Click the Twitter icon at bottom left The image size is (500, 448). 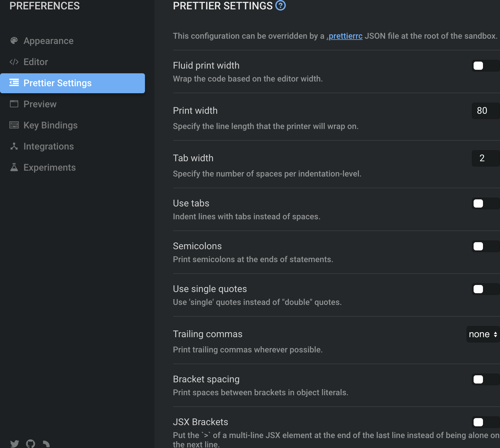point(15,444)
